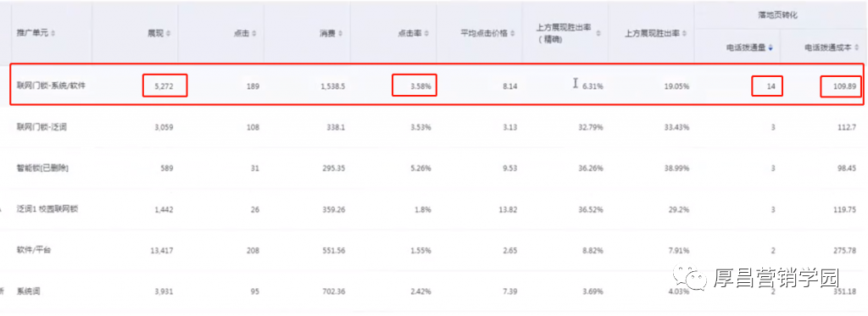Sort by 消费 column sort icon
The width and height of the screenshot is (868, 316).
click(340, 35)
